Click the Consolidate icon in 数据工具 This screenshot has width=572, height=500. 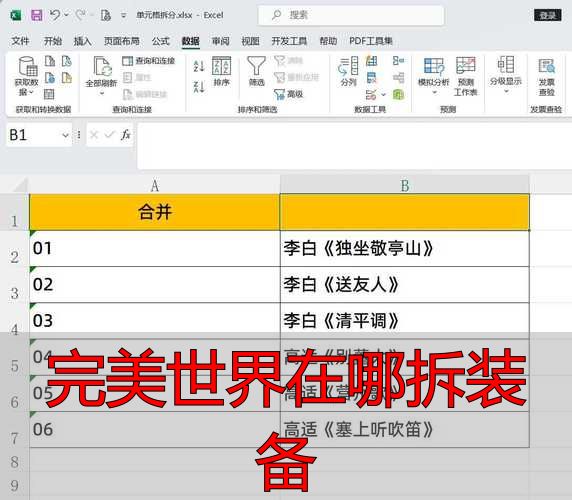coord(398,60)
